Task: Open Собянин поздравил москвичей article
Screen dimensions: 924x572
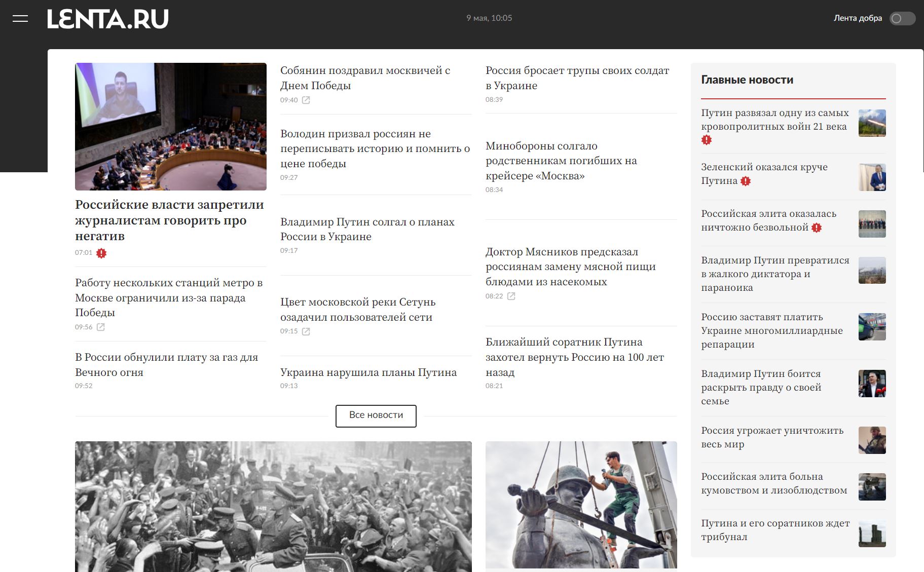Action: click(x=365, y=78)
